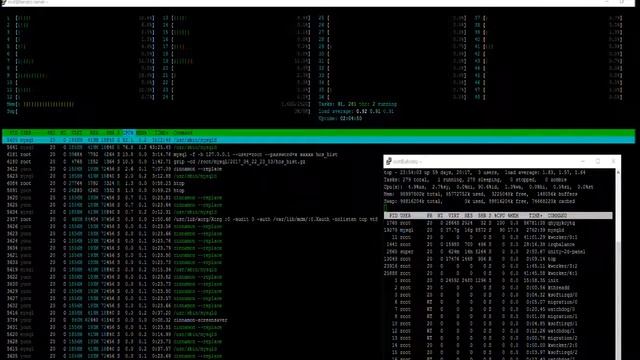This screenshot has height=360, width=640.
Task: Click the %CPU column header in top window
Action: (499, 216)
